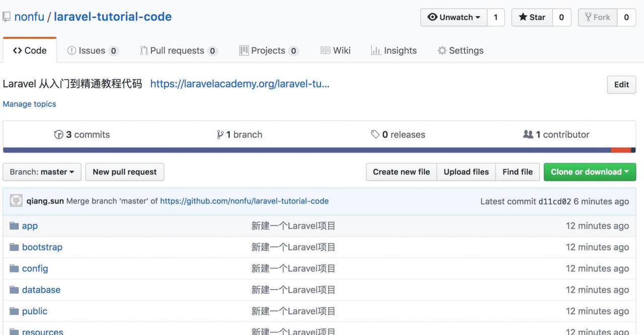Viewport: 644px width, 335px height.
Task: Click the repository book icon beside nonfu
Action: (x=7, y=17)
